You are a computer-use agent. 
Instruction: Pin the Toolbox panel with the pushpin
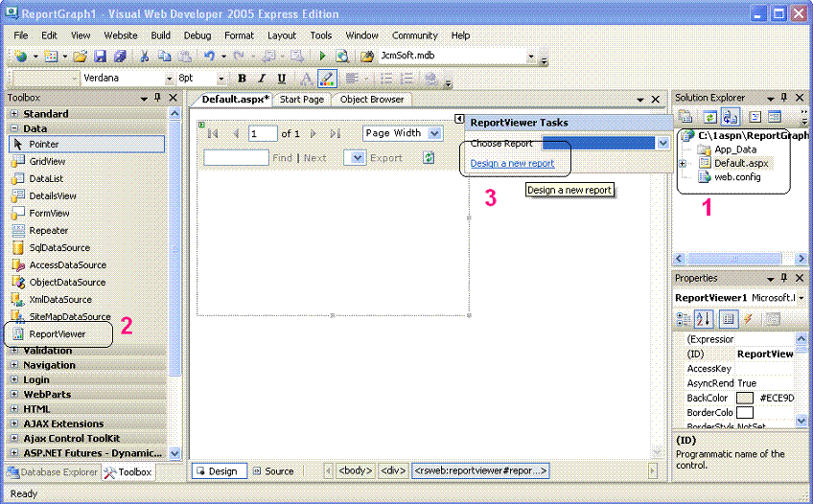(x=157, y=98)
